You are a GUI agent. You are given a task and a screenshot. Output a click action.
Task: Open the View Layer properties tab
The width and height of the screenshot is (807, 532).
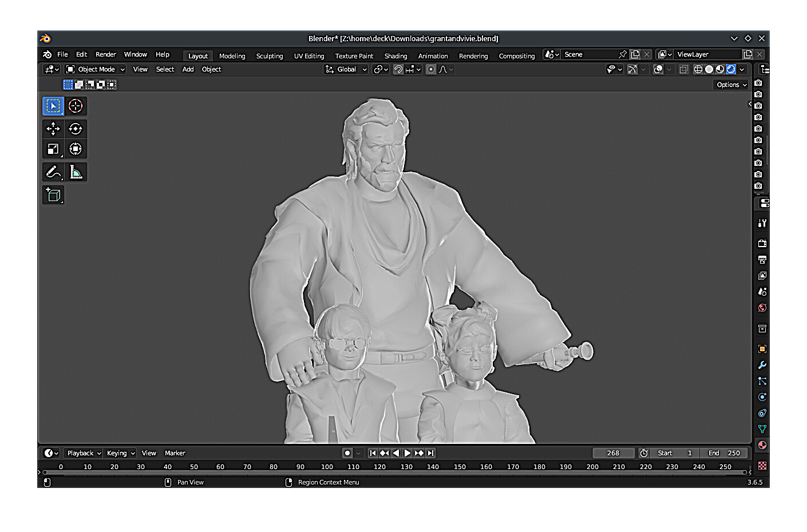[x=762, y=276]
